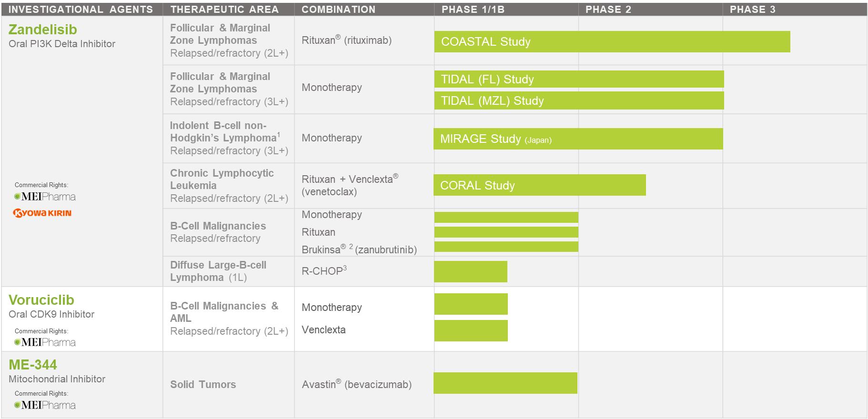868x419 pixels.
Task: Click the CORAL Study bar
Action: 539,185
